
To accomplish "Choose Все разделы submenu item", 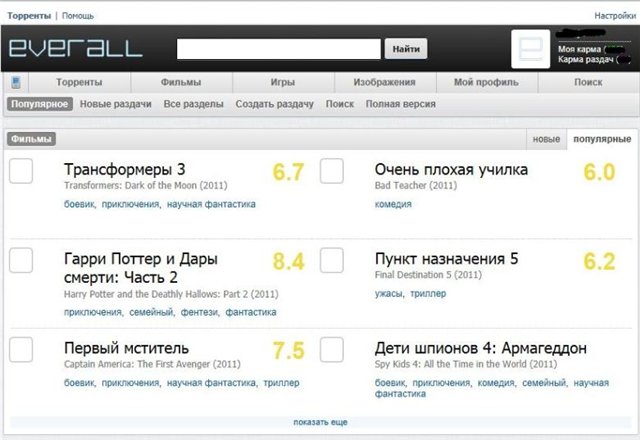I will point(193,104).
